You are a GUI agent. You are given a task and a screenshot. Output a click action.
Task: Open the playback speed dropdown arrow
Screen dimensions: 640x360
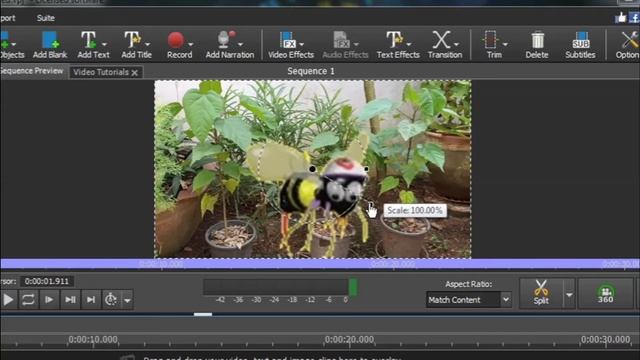tap(127, 300)
